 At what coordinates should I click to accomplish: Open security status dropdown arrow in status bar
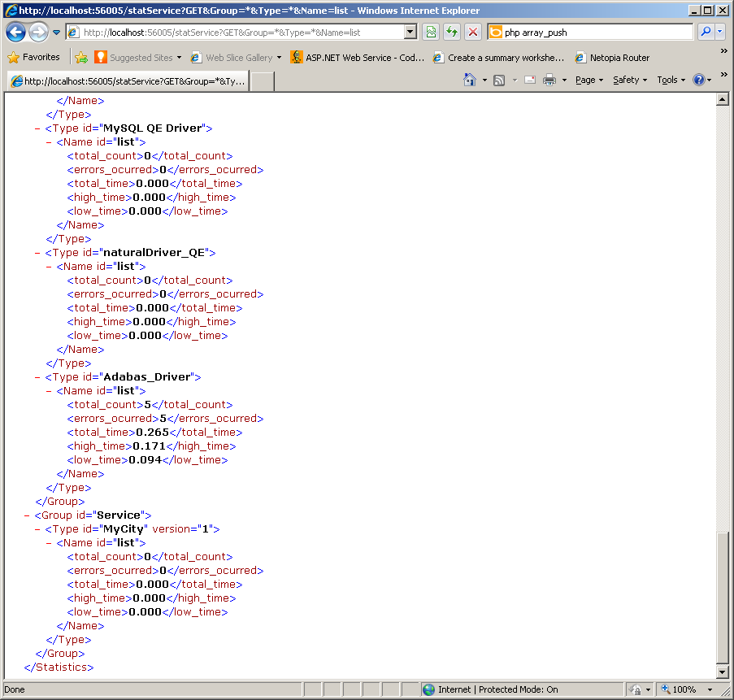tap(649, 689)
